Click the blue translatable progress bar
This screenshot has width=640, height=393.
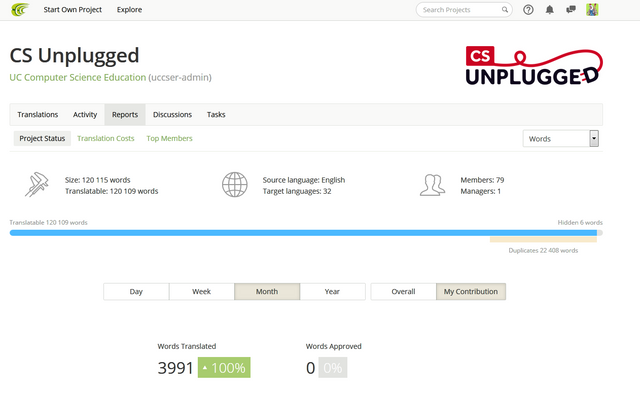[x=303, y=233]
